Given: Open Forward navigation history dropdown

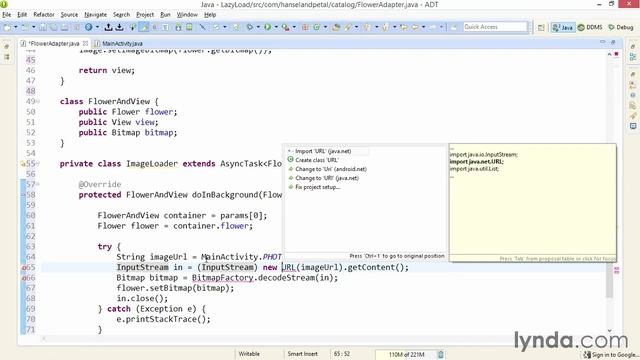Looking at the screenshot, I should point(441,27).
